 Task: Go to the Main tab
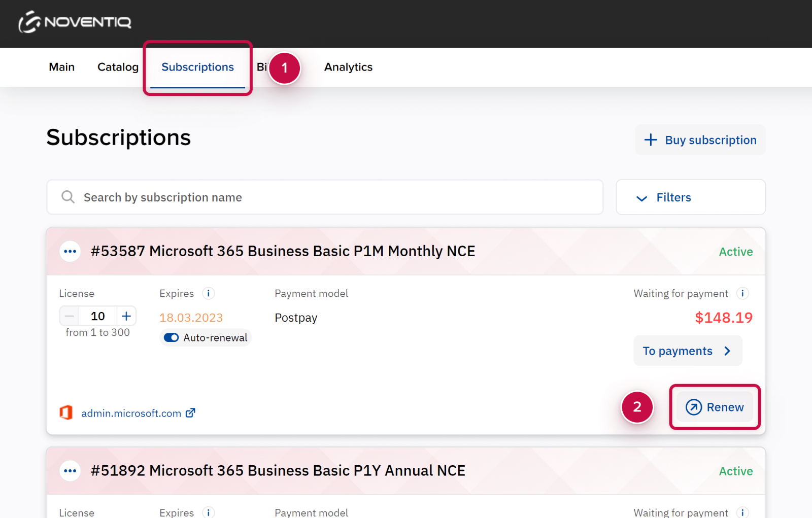[x=61, y=67]
